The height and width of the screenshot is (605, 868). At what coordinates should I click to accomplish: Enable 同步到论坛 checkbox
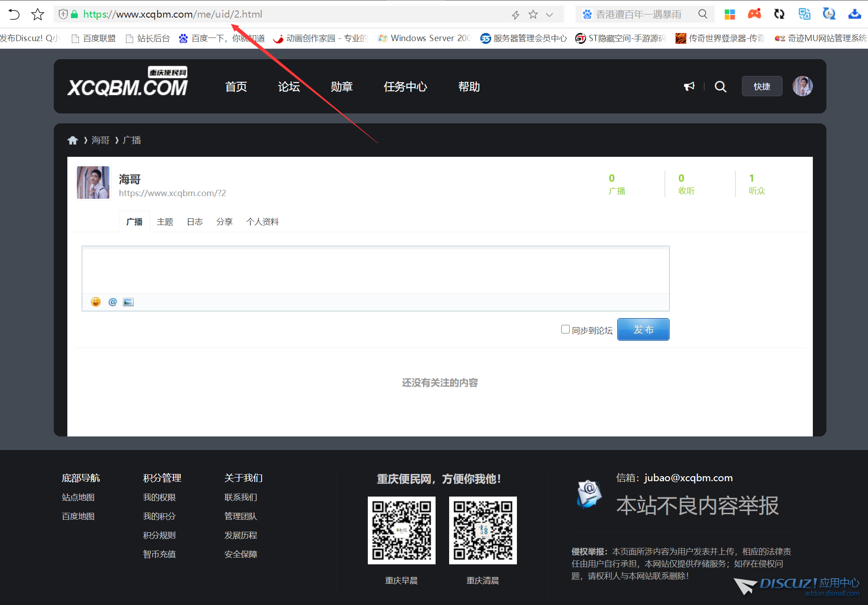[x=565, y=329]
